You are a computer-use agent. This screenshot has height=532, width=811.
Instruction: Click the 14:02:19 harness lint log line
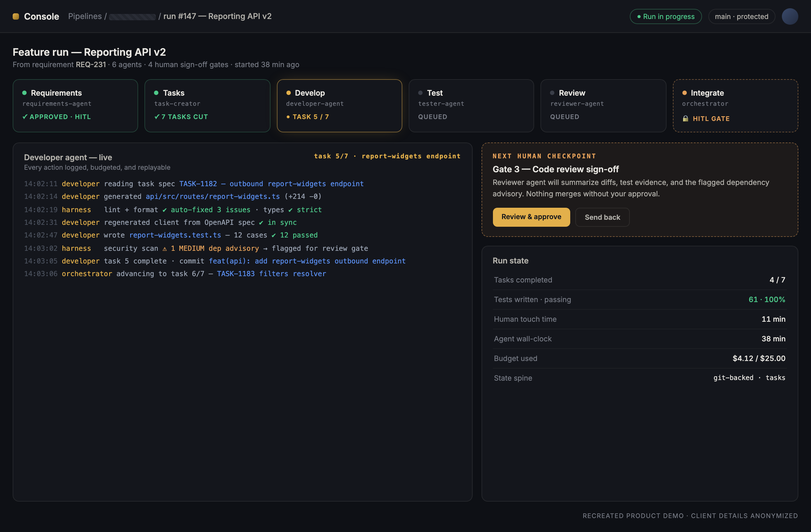173,210
